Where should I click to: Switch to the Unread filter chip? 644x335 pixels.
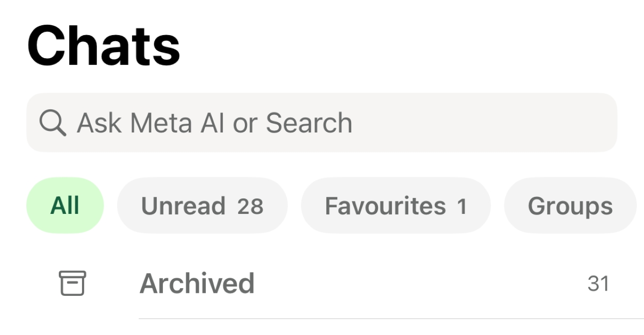[x=202, y=206]
